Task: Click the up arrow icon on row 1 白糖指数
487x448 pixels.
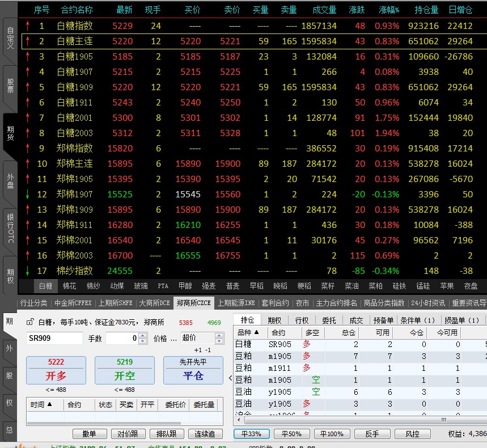Action: click(28, 26)
